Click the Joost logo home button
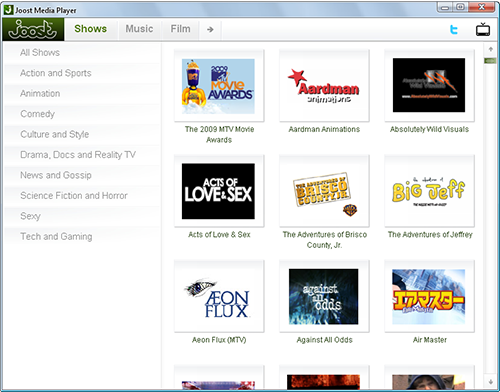Screen dimensions: 500x392 (x=33, y=29)
